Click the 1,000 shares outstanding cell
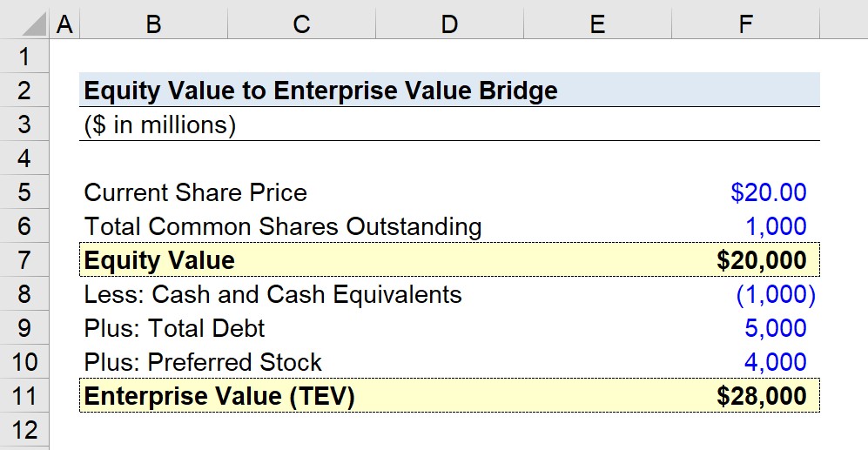 tap(745, 226)
